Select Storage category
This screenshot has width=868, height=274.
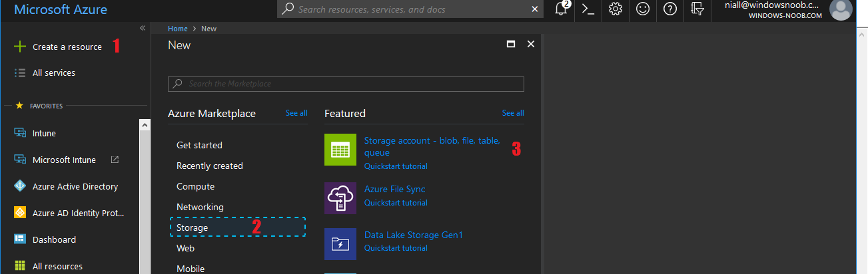click(237, 227)
